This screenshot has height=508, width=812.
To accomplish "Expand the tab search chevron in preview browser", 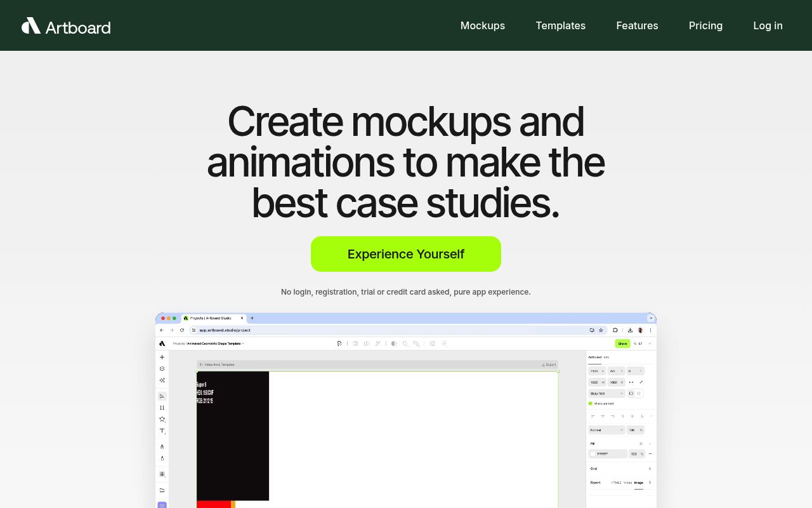I will point(651,318).
